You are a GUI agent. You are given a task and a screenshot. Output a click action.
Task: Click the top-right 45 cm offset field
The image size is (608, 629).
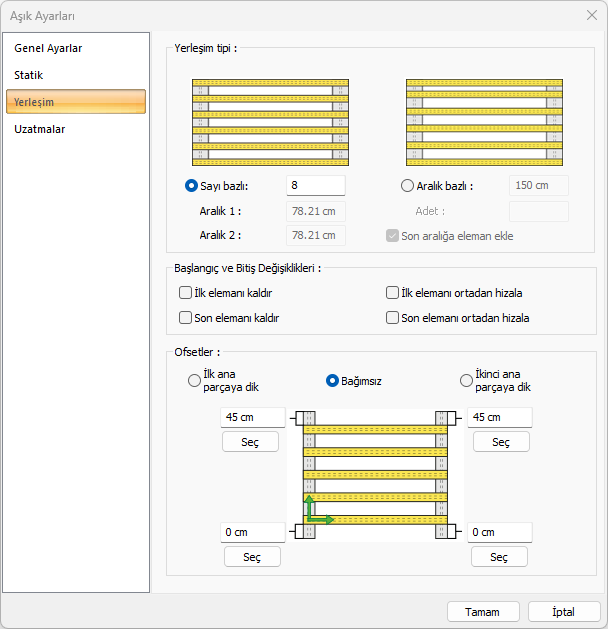tap(499, 417)
